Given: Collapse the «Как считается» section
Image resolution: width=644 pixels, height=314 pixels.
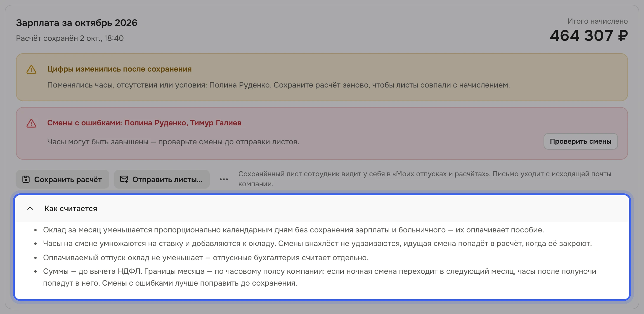Looking at the screenshot, I should tap(322, 208).
